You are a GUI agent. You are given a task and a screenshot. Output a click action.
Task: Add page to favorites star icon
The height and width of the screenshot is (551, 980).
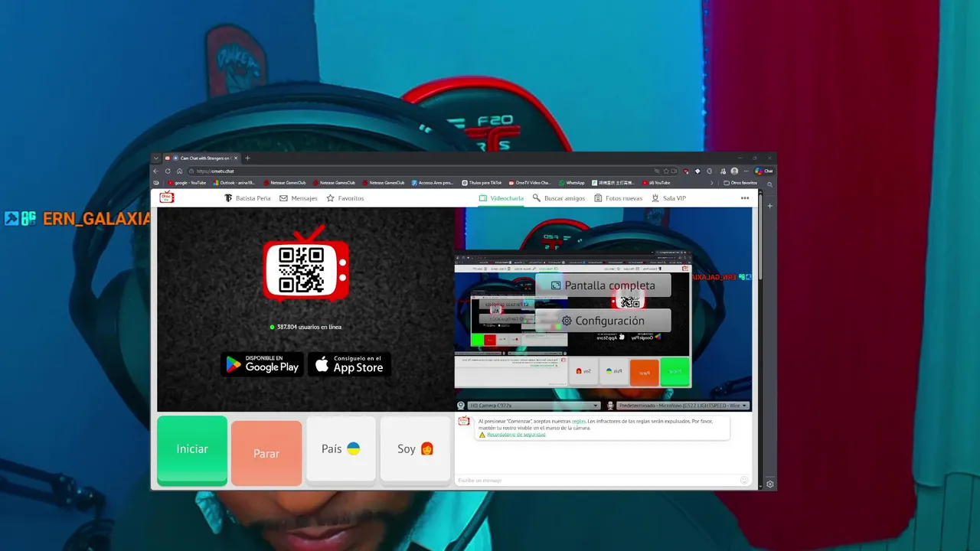click(x=666, y=171)
